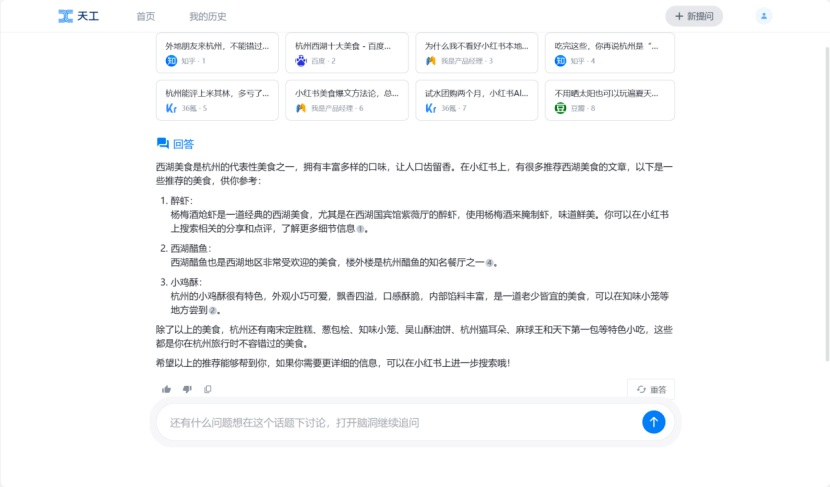Click citation marker 4 after 西湖醋鱼 paragraph
This screenshot has width=830, height=487.
click(489, 263)
